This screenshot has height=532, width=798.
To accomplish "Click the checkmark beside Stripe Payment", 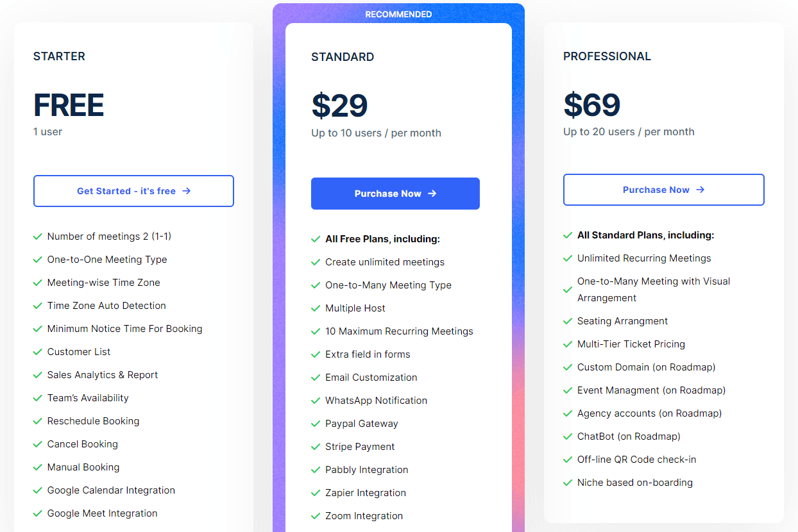I will [316, 446].
